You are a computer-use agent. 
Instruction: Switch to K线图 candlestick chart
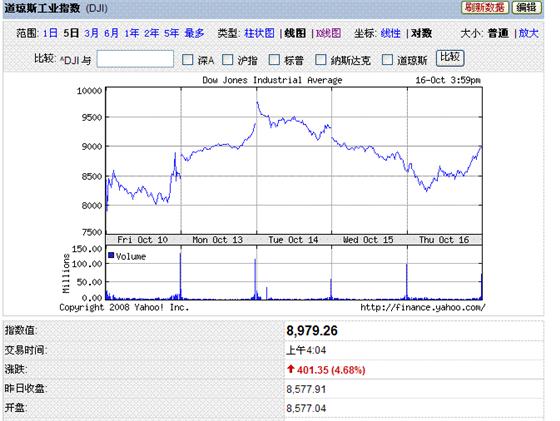328,33
